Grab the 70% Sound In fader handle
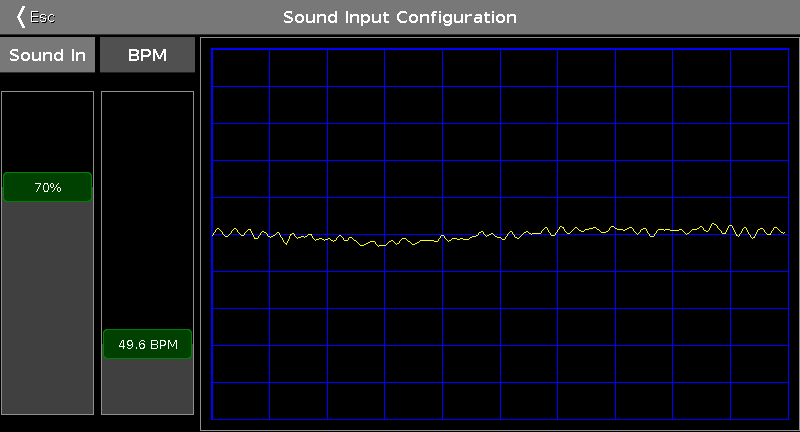The width and height of the screenshot is (800, 432). 47,187
